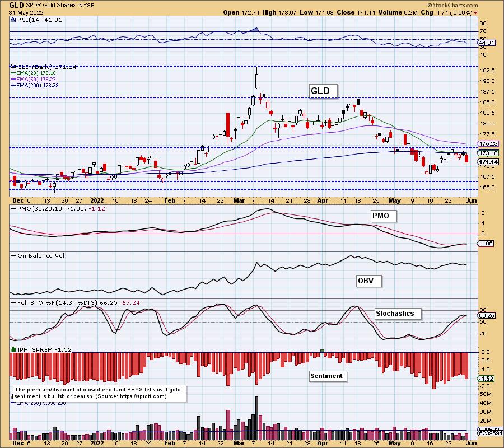Viewport: 504px width, 448px height.
Task: Click the EMA(200) 173.28 legend entry
Action: click(38, 86)
